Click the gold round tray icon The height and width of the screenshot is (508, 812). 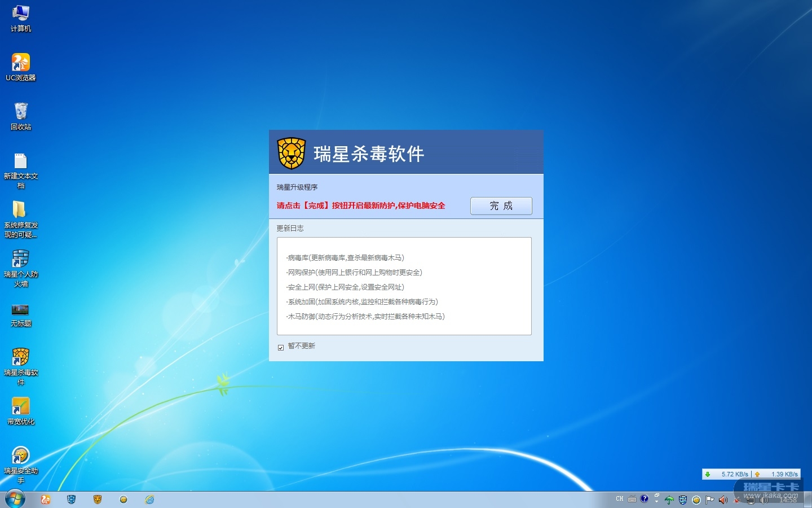coord(696,500)
